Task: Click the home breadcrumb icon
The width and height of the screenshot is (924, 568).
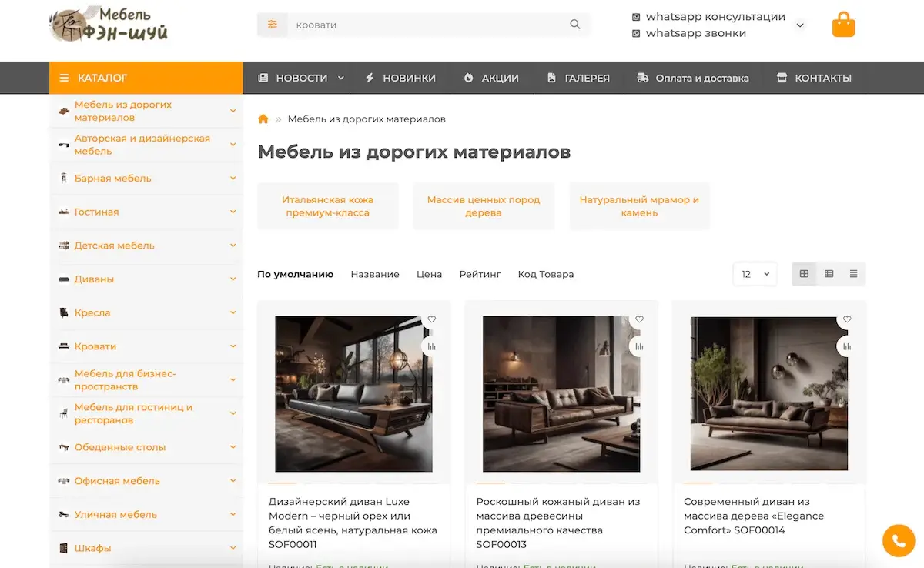Action: [x=263, y=119]
